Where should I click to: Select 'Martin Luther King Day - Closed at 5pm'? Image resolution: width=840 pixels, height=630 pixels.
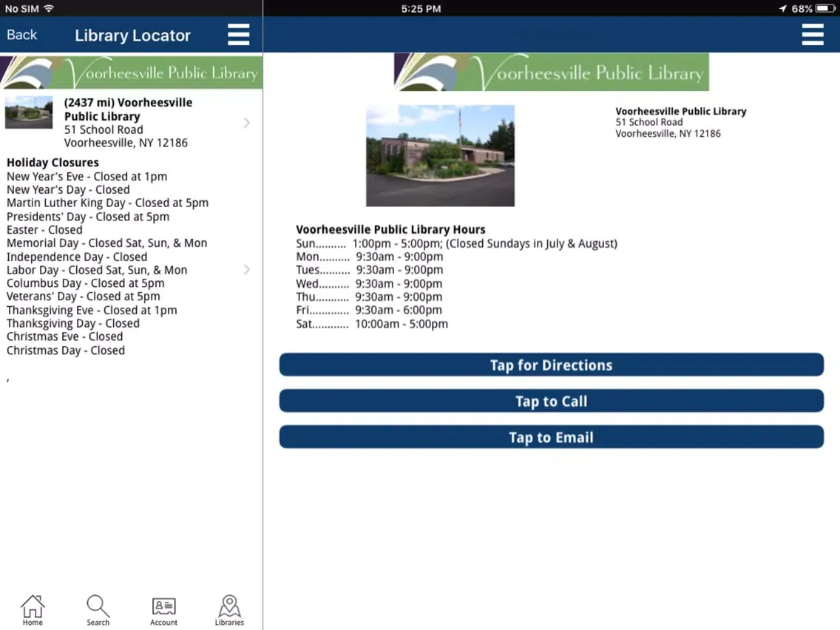[x=107, y=203]
